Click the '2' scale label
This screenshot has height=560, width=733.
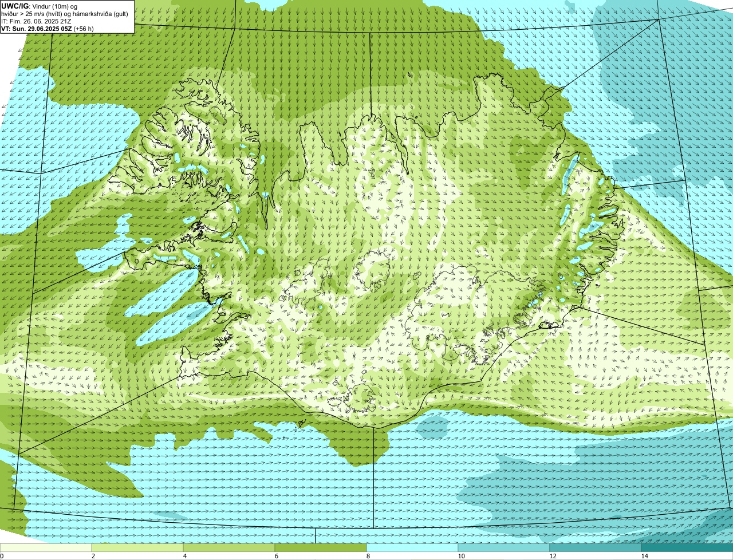click(93, 556)
